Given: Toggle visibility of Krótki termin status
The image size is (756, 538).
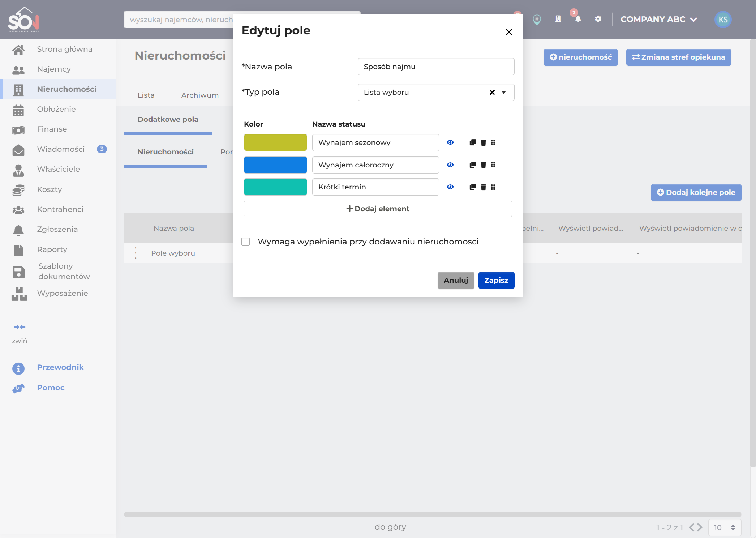Looking at the screenshot, I should [450, 187].
